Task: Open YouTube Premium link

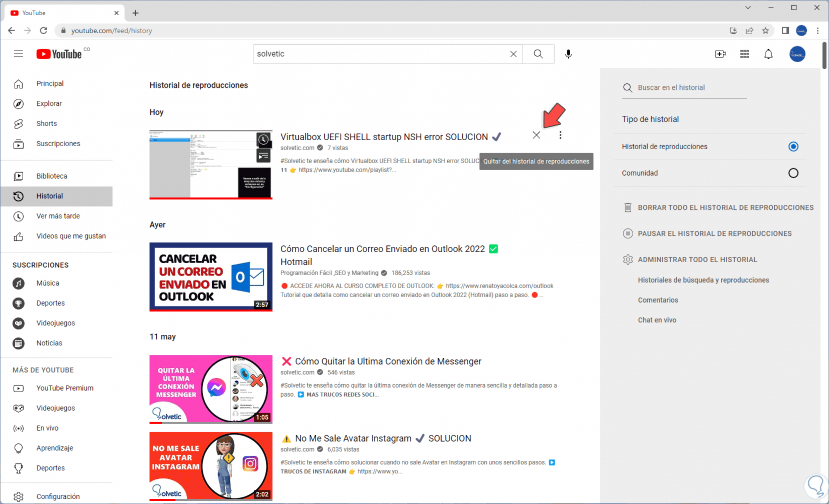Action: pos(56,388)
